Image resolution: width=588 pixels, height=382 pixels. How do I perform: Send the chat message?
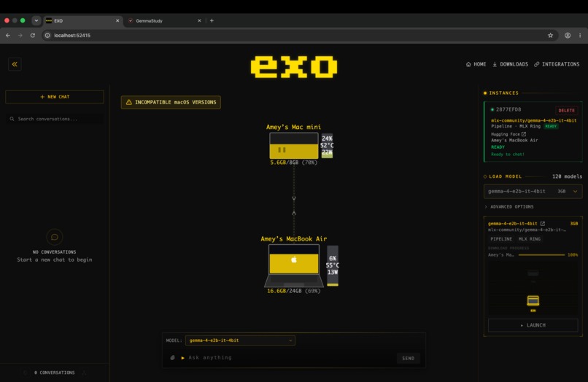[x=408, y=358]
